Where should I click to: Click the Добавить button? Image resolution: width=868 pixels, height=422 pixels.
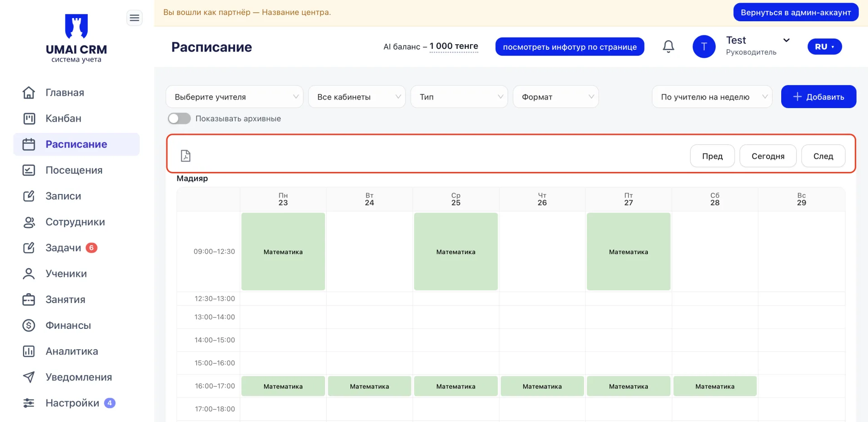click(819, 97)
